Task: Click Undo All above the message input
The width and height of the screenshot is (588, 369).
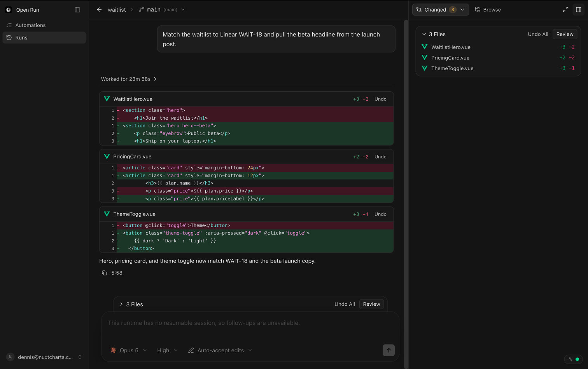Action: [x=345, y=304]
